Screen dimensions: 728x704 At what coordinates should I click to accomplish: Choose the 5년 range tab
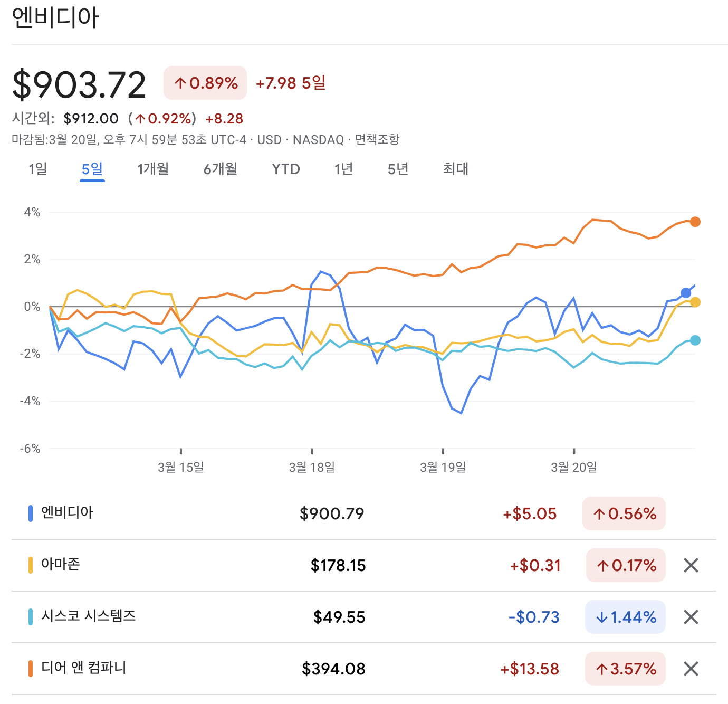click(x=398, y=169)
